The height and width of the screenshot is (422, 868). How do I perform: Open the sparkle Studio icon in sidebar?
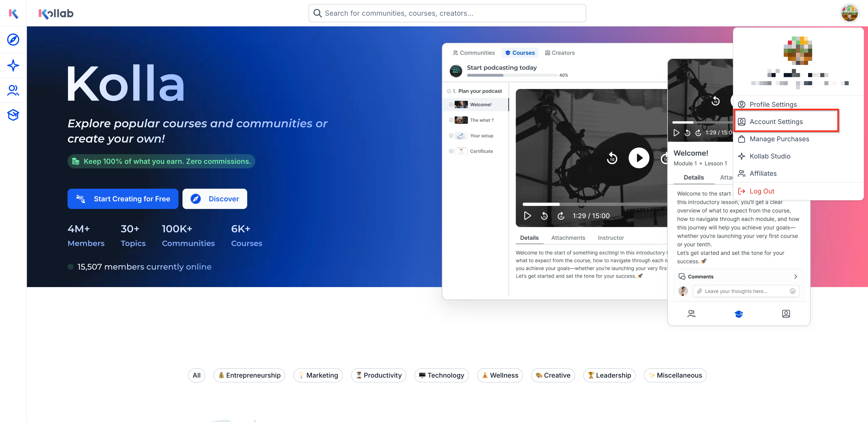(13, 65)
